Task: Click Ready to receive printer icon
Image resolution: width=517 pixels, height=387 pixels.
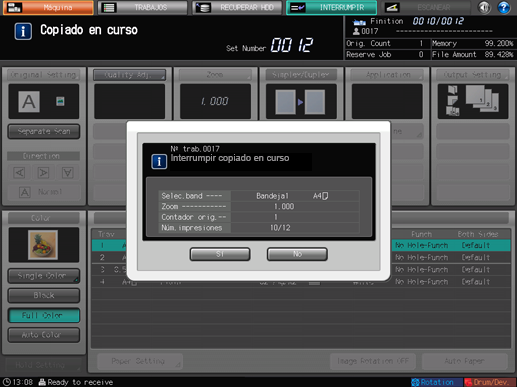Action: pyautogui.click(x=42, y=382)
